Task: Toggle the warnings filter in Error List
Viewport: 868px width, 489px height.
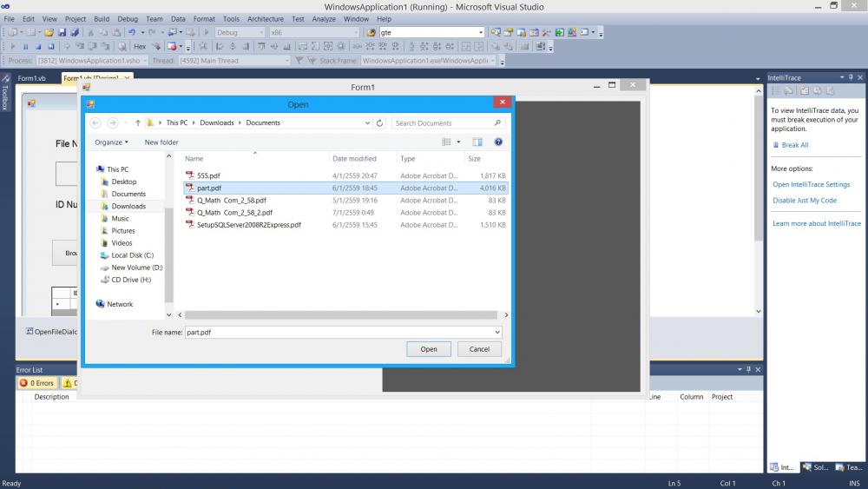Action: coord(69,383)
